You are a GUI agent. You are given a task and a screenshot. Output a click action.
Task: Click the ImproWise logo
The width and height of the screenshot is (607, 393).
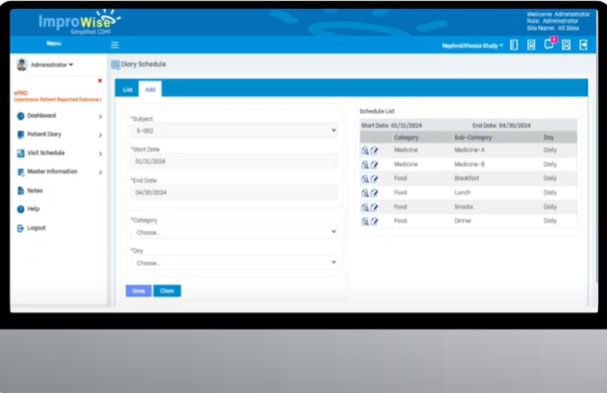click(x=79, y=22)
